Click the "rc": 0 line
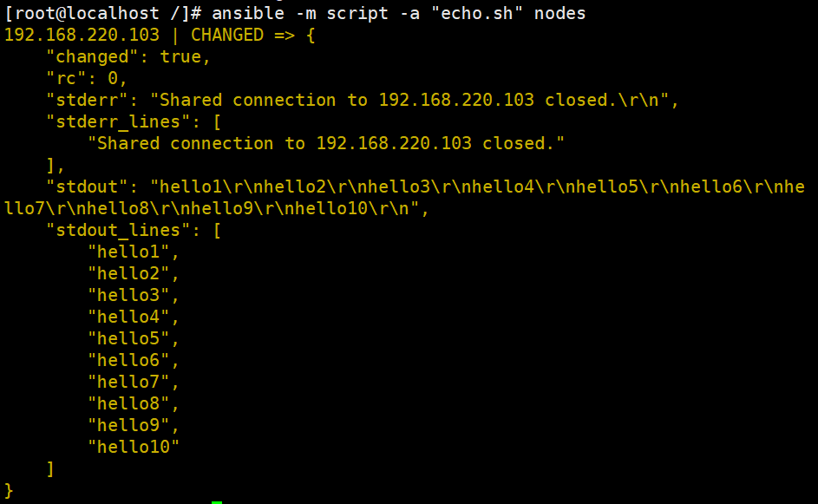818x504 pixels. 87,78
